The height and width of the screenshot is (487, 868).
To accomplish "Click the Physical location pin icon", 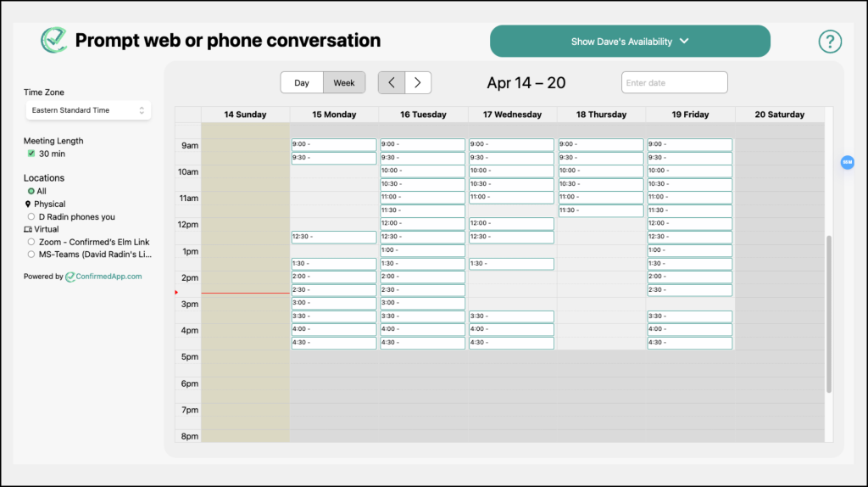I will click(x=28, y=204).
